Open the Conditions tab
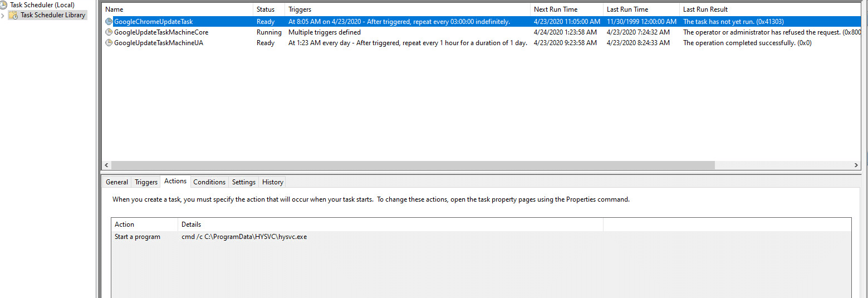This screenshot has height=298, width=868. (x=209, y=182)
